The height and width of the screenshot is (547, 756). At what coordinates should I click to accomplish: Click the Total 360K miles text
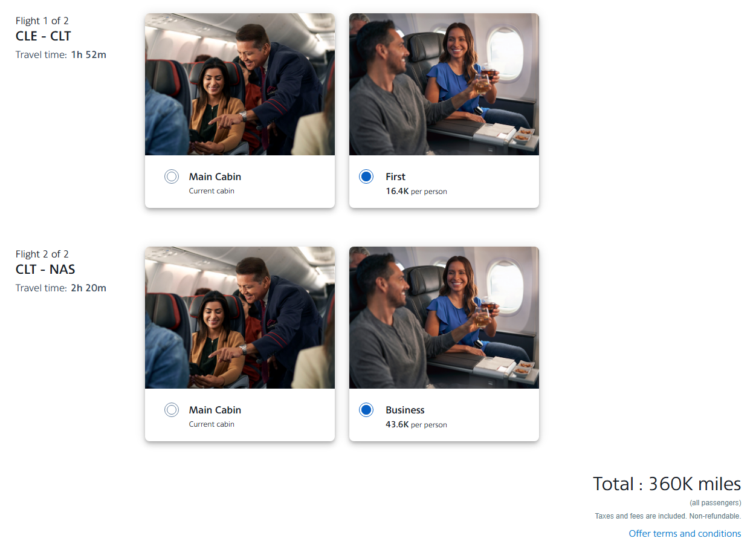[667, 484]
